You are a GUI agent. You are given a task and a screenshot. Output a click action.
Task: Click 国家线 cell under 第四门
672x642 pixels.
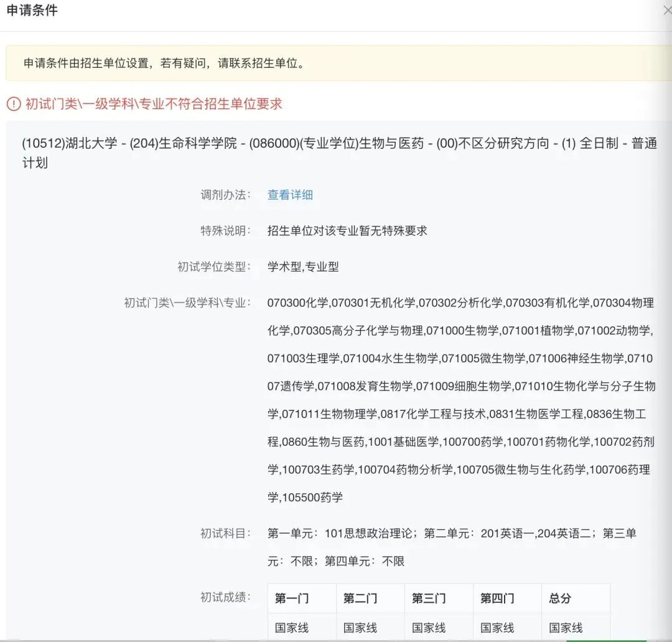[x=508, y=628]
